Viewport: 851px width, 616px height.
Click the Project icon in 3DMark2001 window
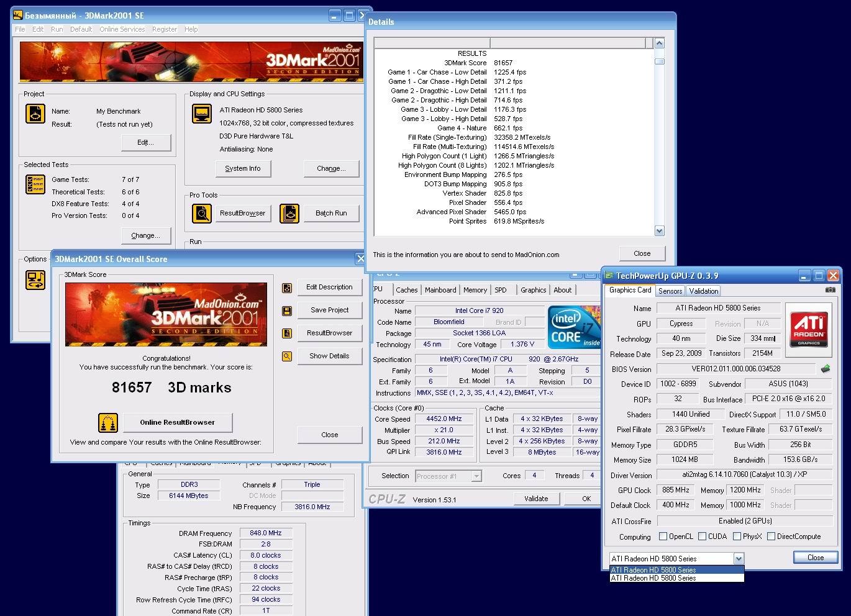point(35,114)
